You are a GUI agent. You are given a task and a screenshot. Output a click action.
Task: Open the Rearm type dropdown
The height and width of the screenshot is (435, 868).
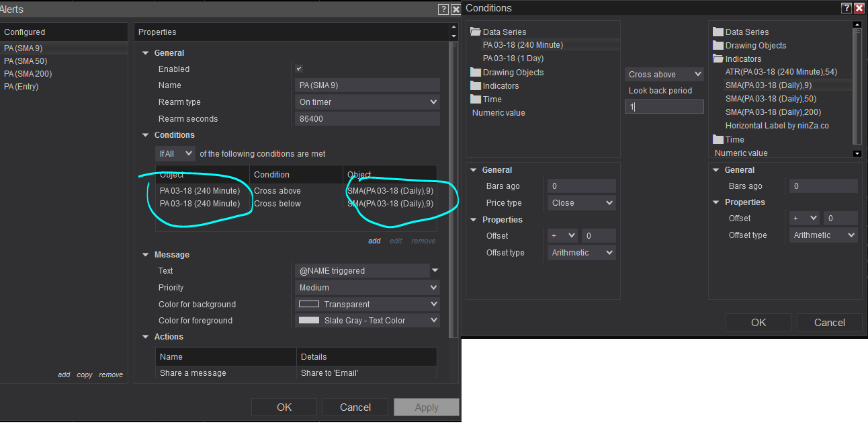click(367, 102)
